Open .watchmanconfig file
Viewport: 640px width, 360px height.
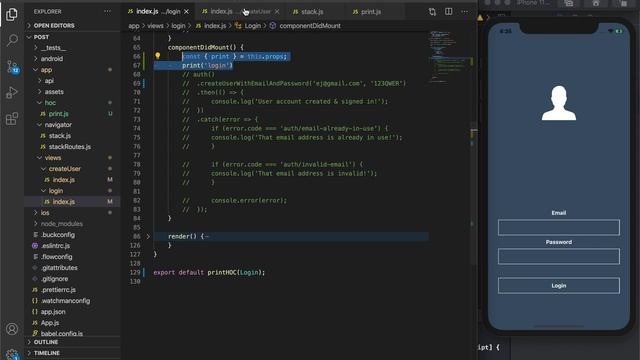(65, 301)
